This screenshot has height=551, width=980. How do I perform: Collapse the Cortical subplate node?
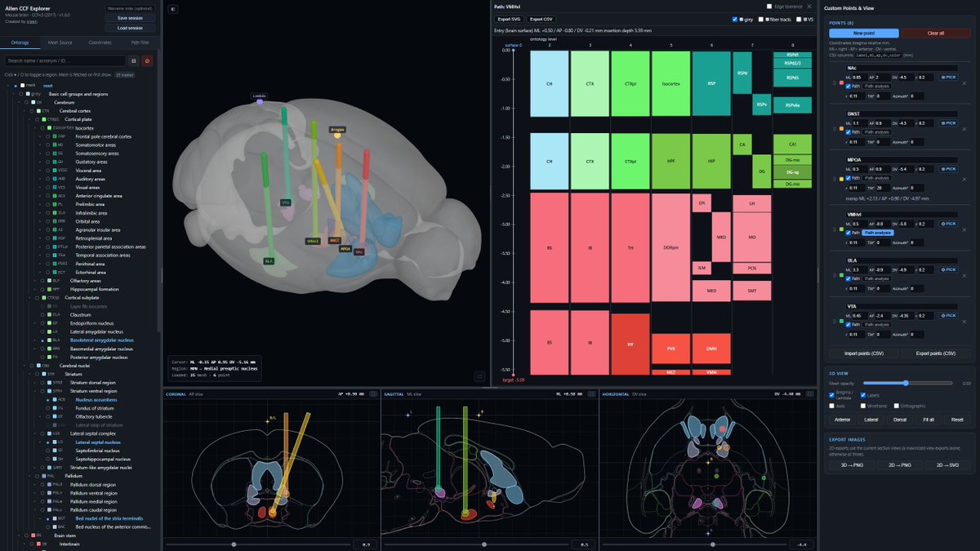coord(30,298)
